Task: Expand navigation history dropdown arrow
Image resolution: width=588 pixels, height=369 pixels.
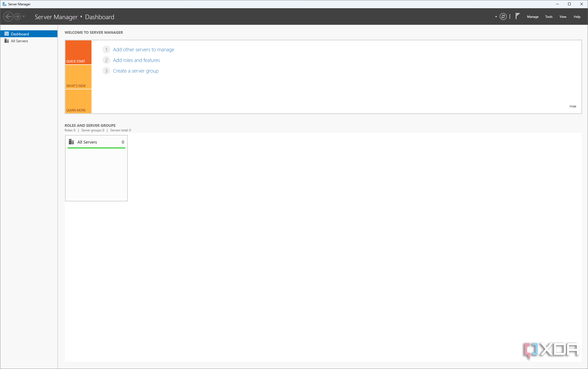Action: pos(24,17)
